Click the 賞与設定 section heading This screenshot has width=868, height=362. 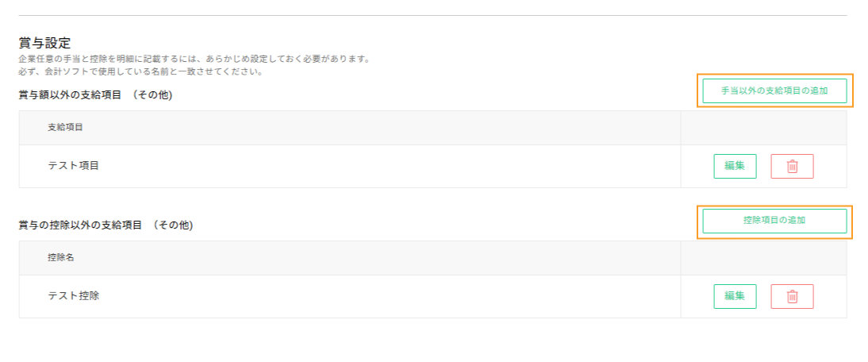coord(44,43)
